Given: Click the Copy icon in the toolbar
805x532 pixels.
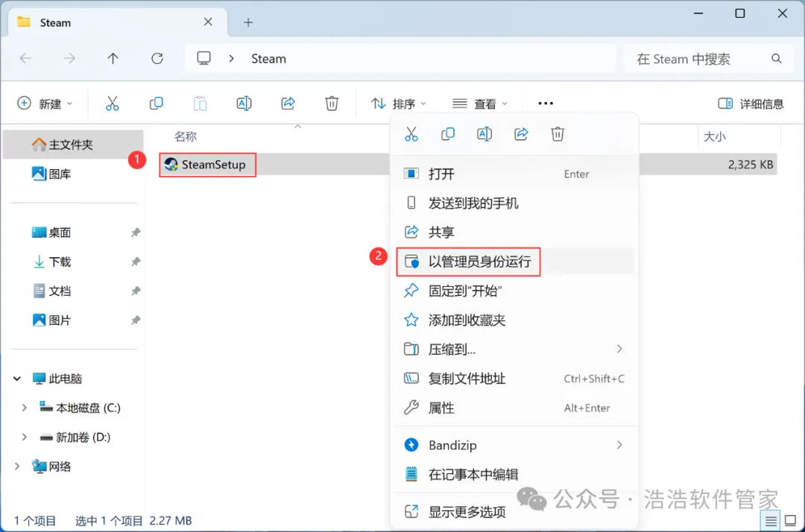Looking at the screenshot, I should click(x=156, y=103).
